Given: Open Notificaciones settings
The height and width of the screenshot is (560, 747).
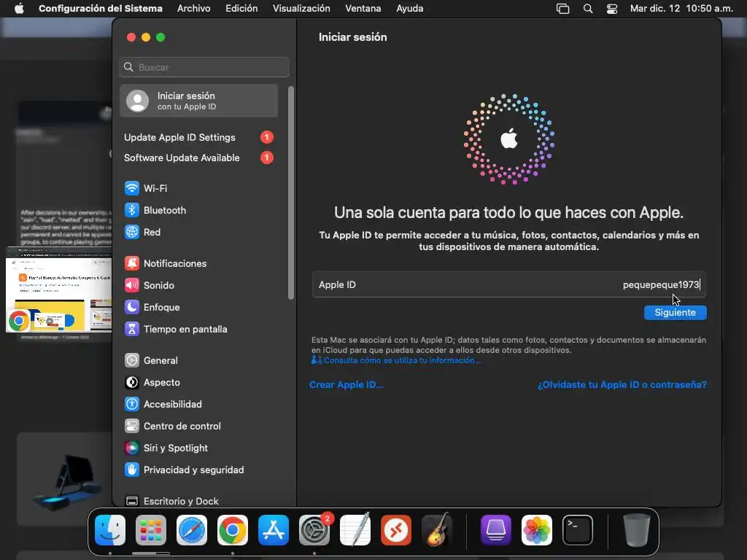Looking at the screenshot, I should (166, 263).
